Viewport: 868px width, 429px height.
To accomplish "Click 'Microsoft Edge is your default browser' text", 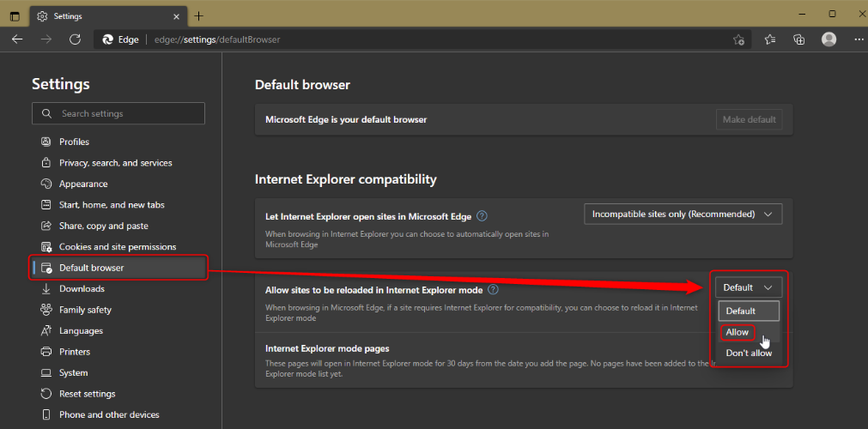I will click(x=346, y=119).
